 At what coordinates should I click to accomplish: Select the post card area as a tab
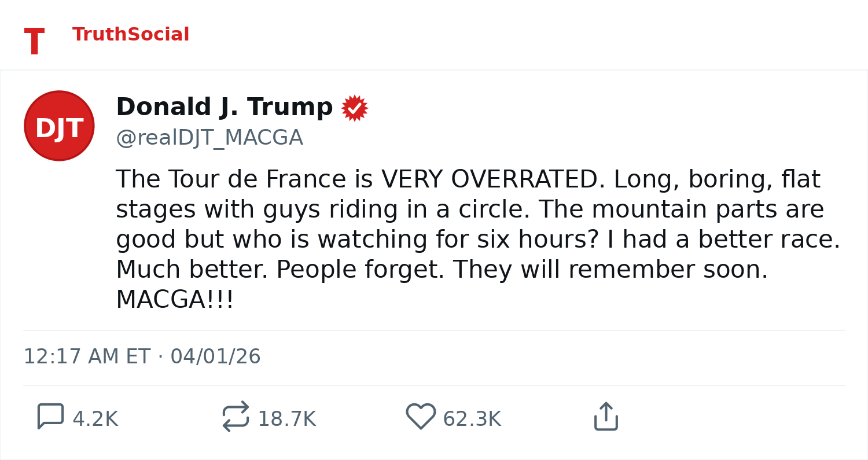click(x=434, y=255)
